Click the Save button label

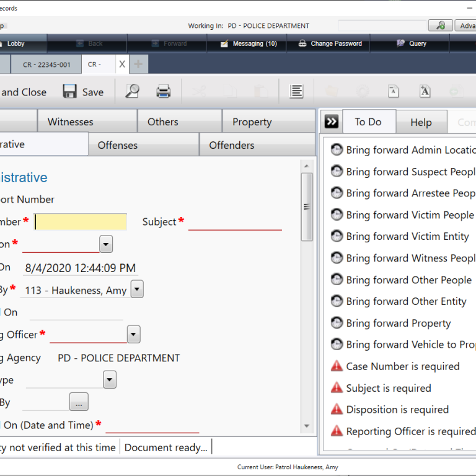click(x=93, y=92)
